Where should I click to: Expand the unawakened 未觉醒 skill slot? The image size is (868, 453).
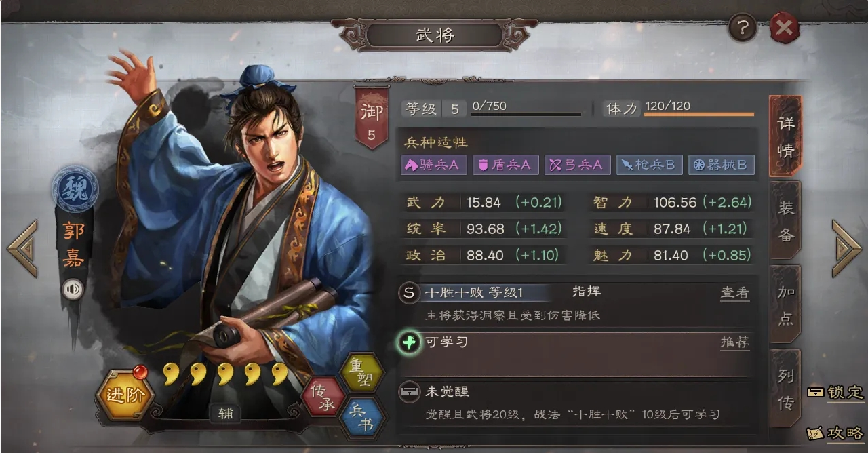pos(576,403)
